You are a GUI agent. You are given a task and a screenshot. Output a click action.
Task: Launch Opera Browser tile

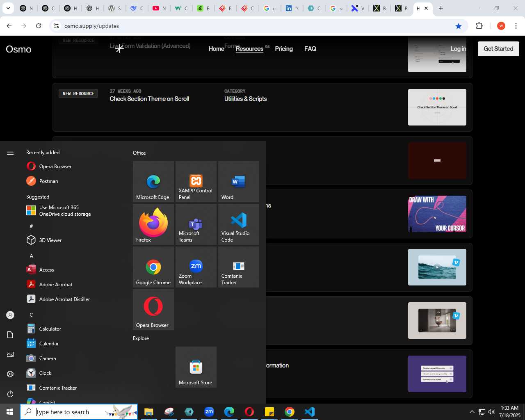coord(153,310)
